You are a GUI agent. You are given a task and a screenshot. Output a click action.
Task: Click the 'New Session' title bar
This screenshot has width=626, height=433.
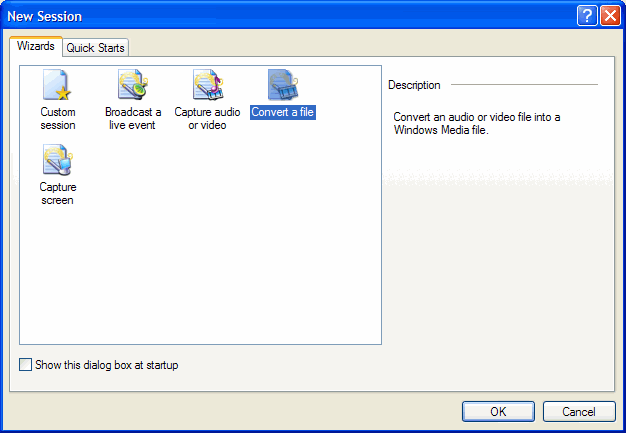pyautogui.click(x=250, y=16)
